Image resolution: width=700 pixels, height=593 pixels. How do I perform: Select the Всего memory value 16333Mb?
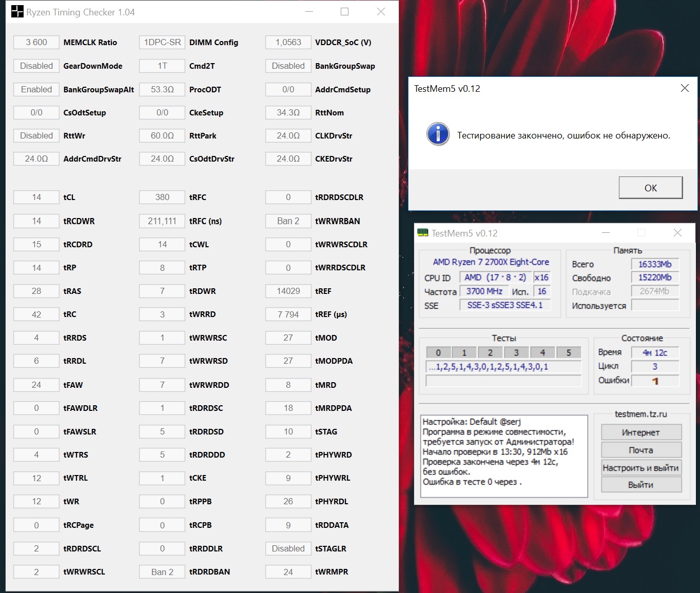click(x=655, y=264)
